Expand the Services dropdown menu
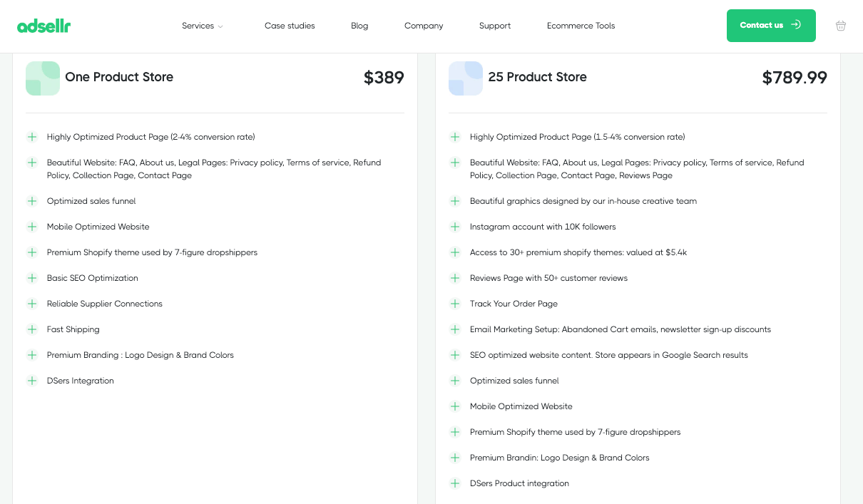 pos(203,26)
